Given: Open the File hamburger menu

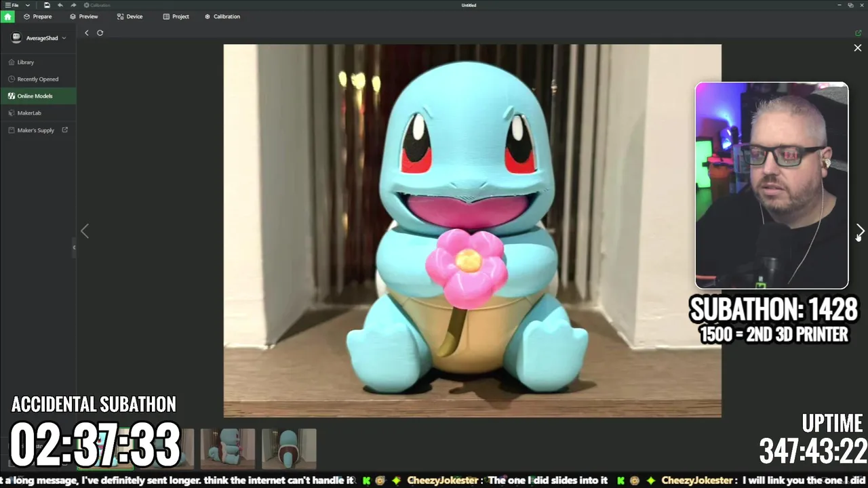Looking at the screenshot, I should tap(12, 5).
